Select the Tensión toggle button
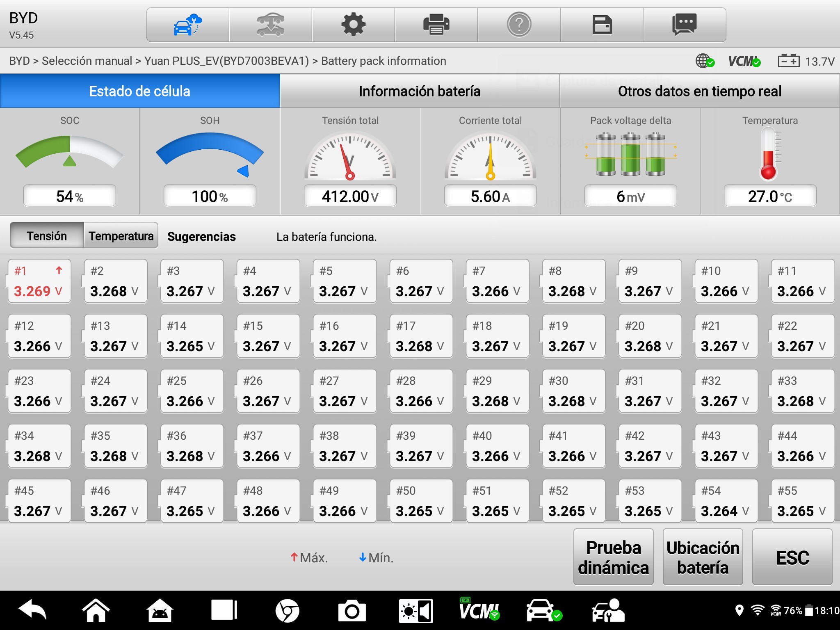The image size is (840, 630). click(x=47, y=236)
